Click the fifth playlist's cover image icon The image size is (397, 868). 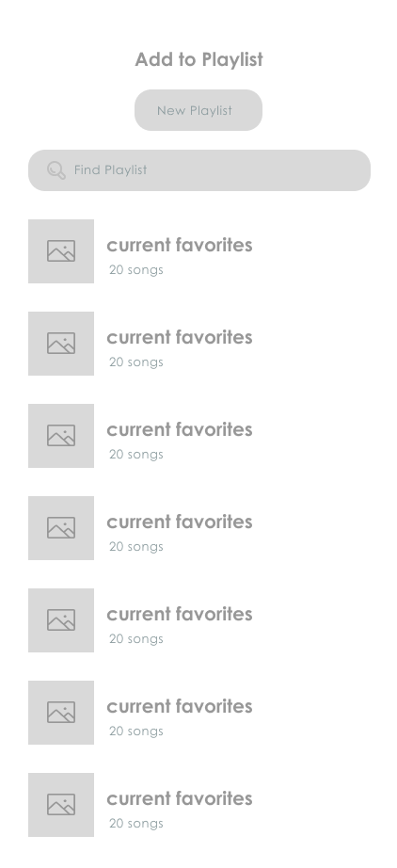point(61,620)
